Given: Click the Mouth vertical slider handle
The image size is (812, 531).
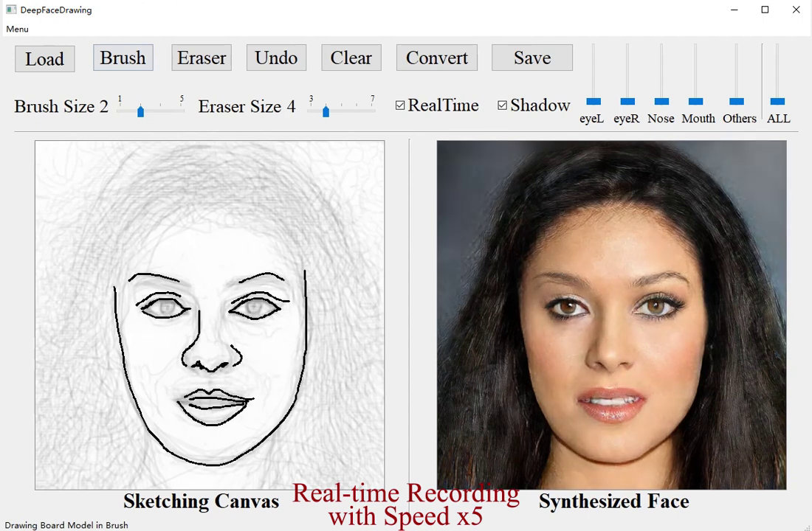Looking at the screenshot, I should coord(695,101).
